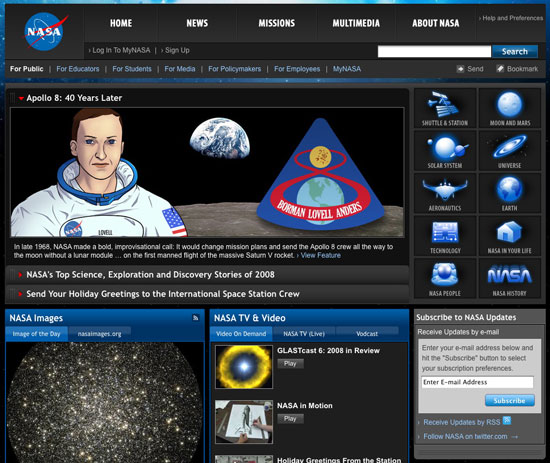Image resolution: width=550 pixels, height=463 pixels.
Task: Open the Solar System topic icon
Action: tap(445, 150)
